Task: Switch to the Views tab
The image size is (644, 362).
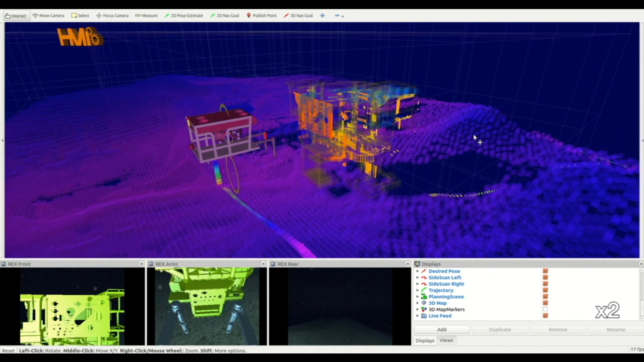Action: click(446, 341)
